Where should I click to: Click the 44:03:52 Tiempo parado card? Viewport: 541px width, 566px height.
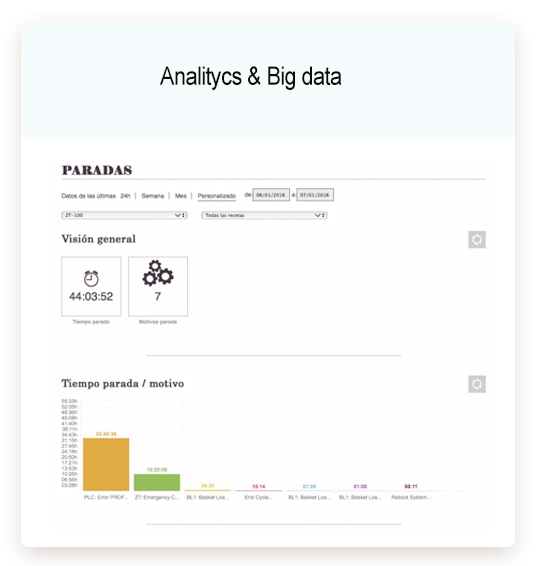(x=91, y=287)
